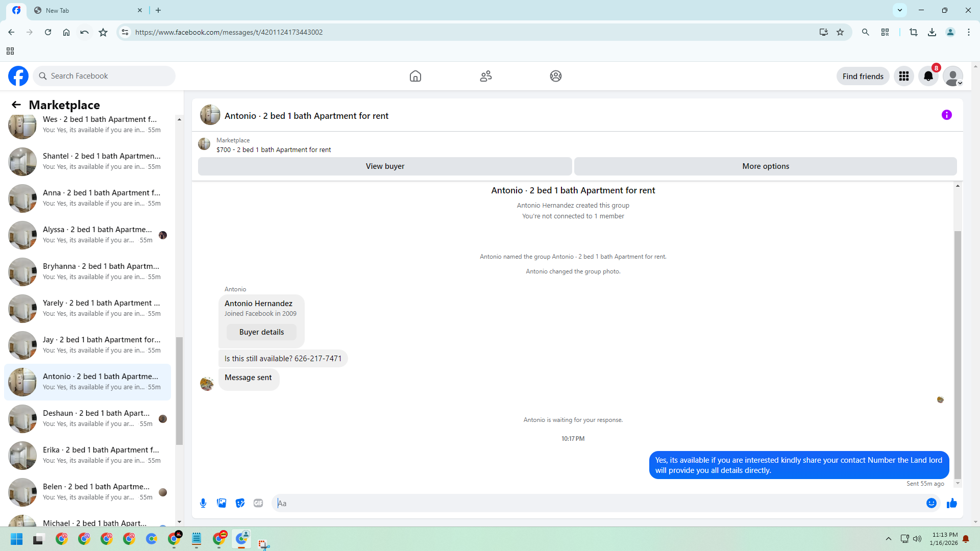Open the Facebook apps grid menu
Image resolution: width=980 pixels, height=551 pixels.
click(903, 77)
